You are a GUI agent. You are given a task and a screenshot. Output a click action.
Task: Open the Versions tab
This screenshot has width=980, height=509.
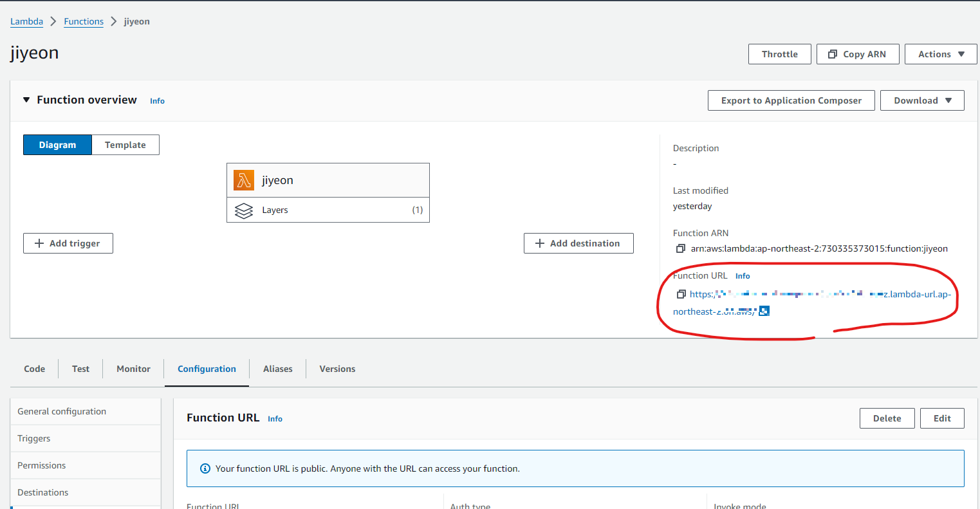pyautogui.click(x=337, y=369)
